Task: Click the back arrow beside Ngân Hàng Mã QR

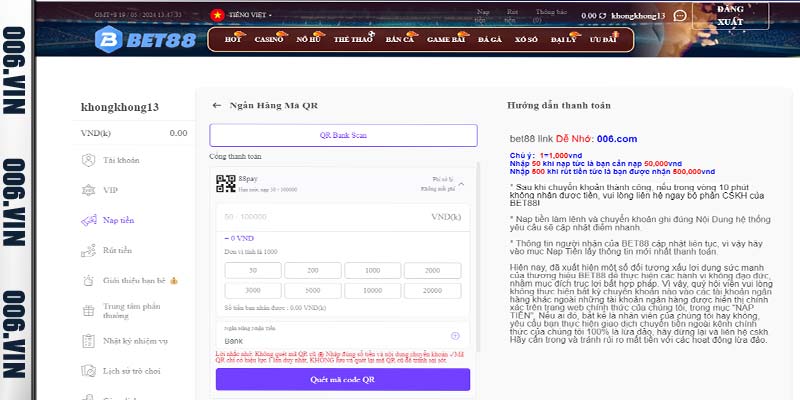Action: [217, 106]
